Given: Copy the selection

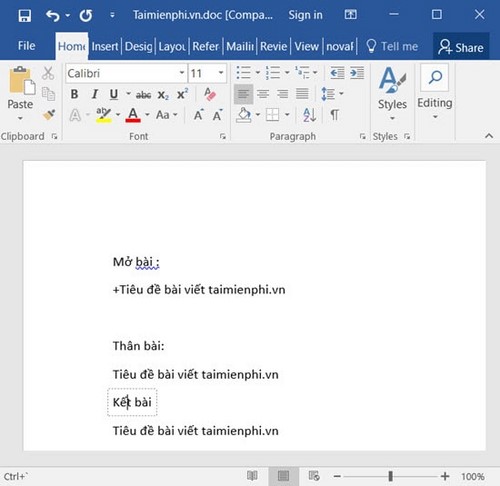Looking at the screenshot, I should pos(48,94).
